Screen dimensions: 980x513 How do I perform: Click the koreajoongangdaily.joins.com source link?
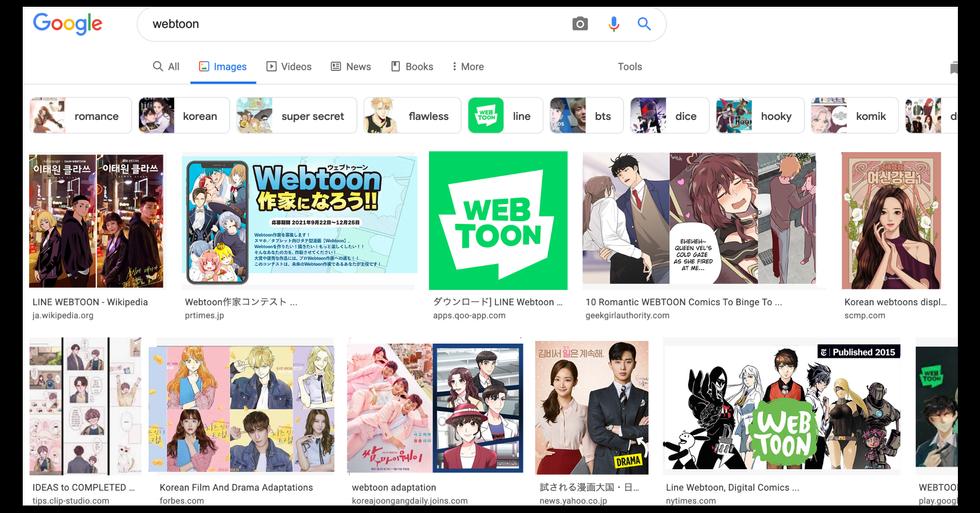(409, 501)
